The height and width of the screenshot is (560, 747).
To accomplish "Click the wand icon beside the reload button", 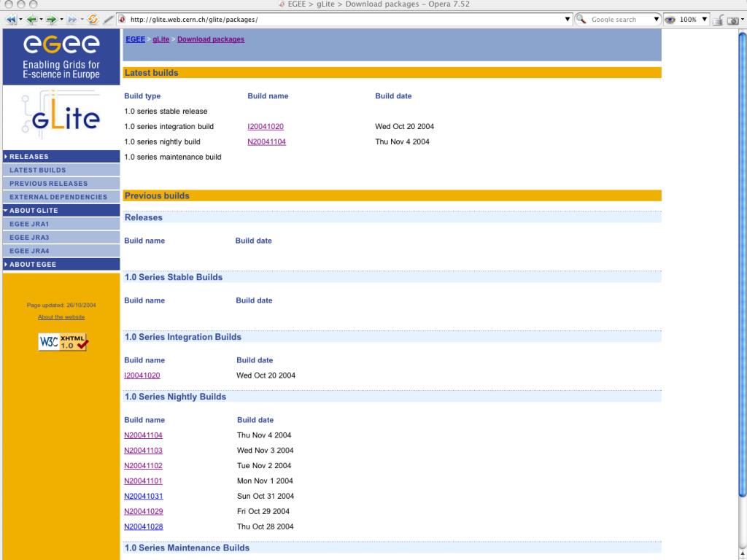I will point(109,20).
